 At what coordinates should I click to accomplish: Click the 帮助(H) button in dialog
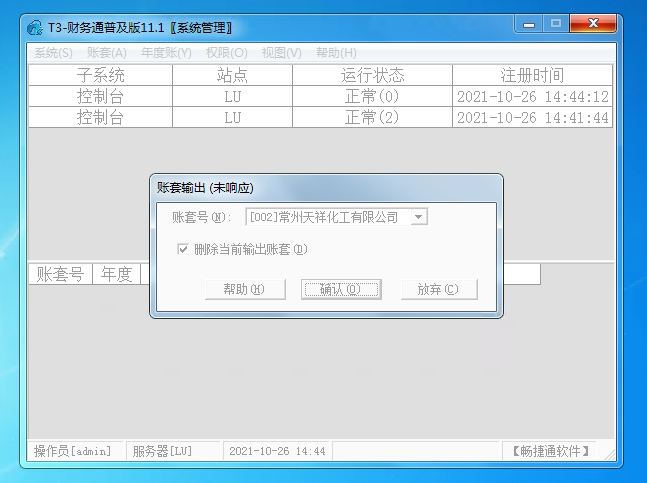click(x=245, y=289)
